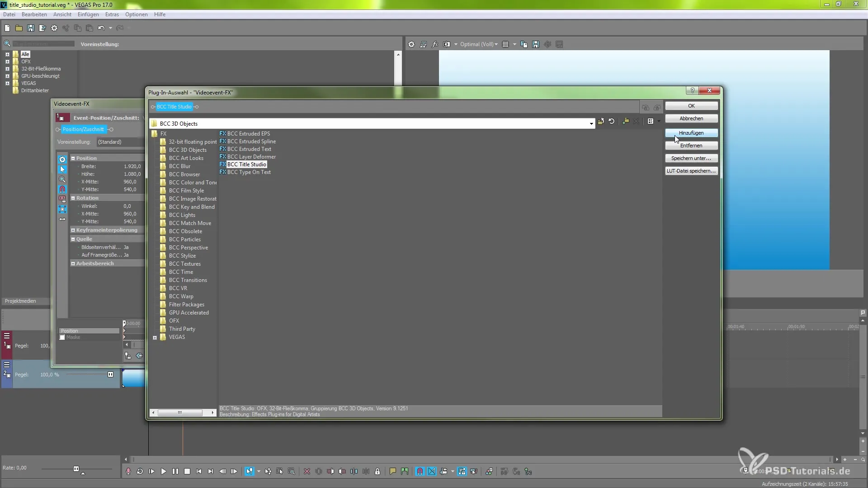Expand the Arbeitsbereich section
Screen dimensions: 868x488
click(73, 263)
